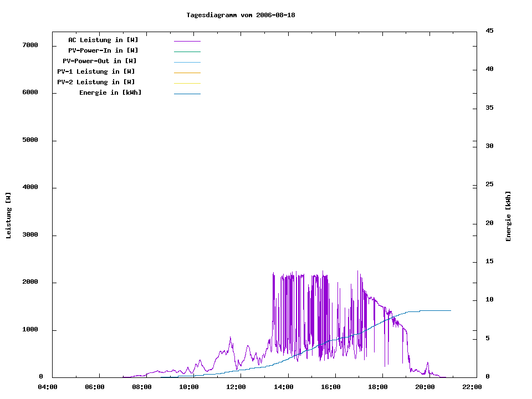
Task: Click the blue PV-Power-Out legend line sample
Action: click(187, 62)
